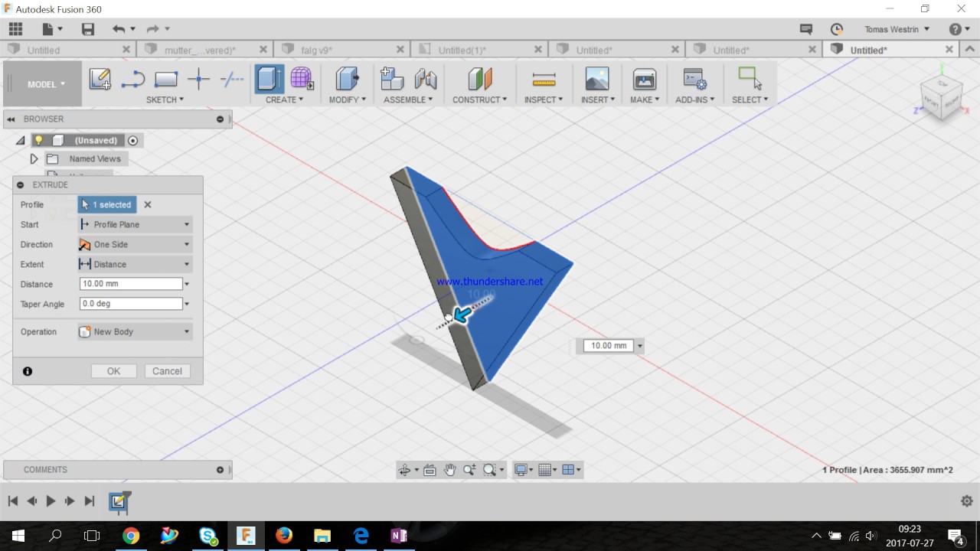The height and width of the screenshot is (551, 980).
Task: Expand the Named Views folder
Action: click(34, 159)
